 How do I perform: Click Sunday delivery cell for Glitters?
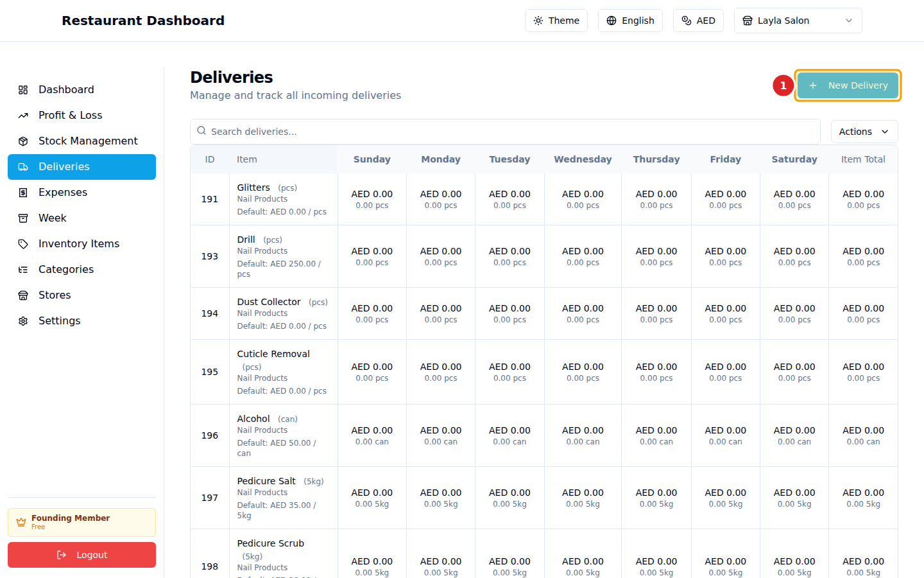[372, 199]
